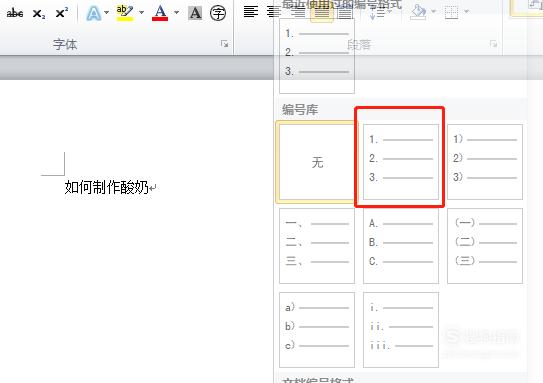Expand the borders dropdown arrow

pyautogui.click(x=466, y=12)
